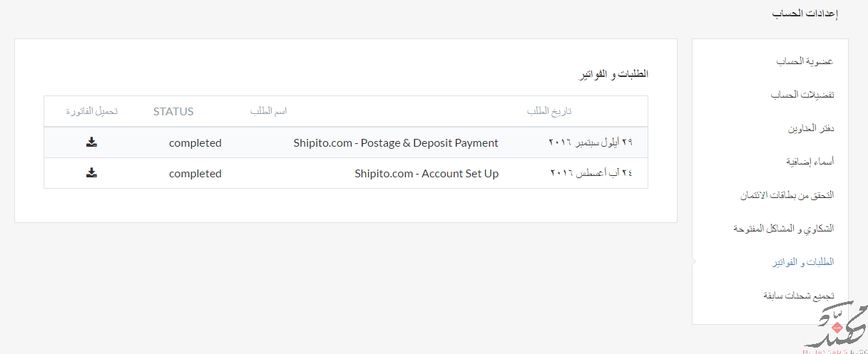Viewport: 868px width, 354px height.
Task: Select Shipito.com - Account Set Up row
Action: (x=346, y=173)
